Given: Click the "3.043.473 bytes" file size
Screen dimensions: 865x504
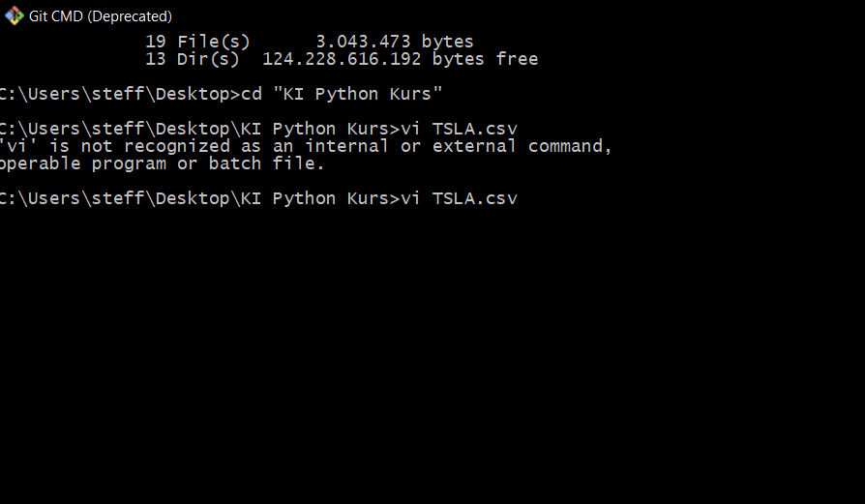Looking at the screenshot, I should coord(395,42).
